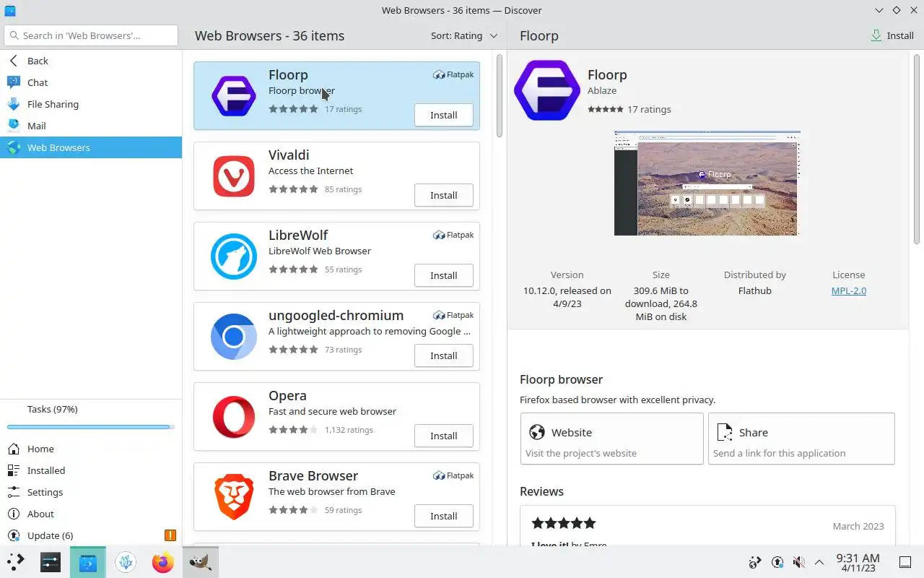The width and height of the screenshot is (924, 578).
Task: Open the Mail category
Action: [x=91, y=126]
